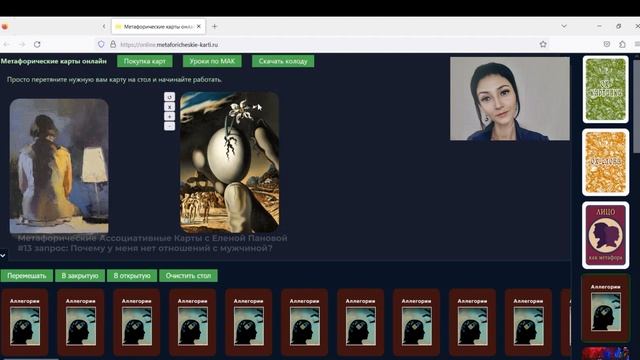This screenshot has width=640, height=360.
Task: Open the tracking protection shield icon
Action: pos(101,44)
